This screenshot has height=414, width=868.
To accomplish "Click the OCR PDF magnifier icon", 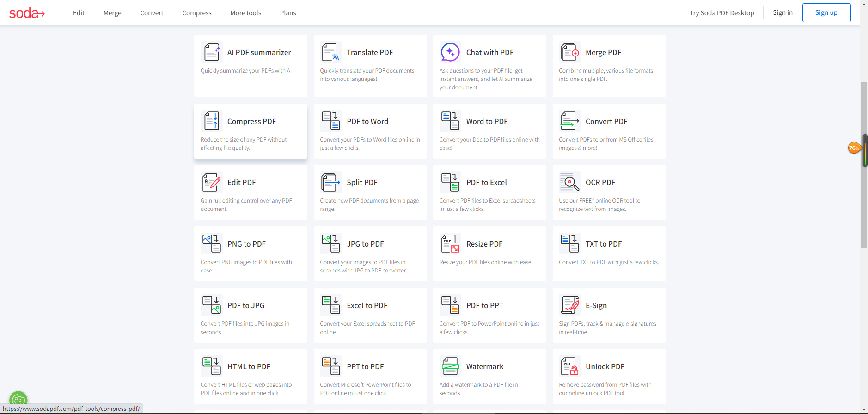I will [569, 182].
